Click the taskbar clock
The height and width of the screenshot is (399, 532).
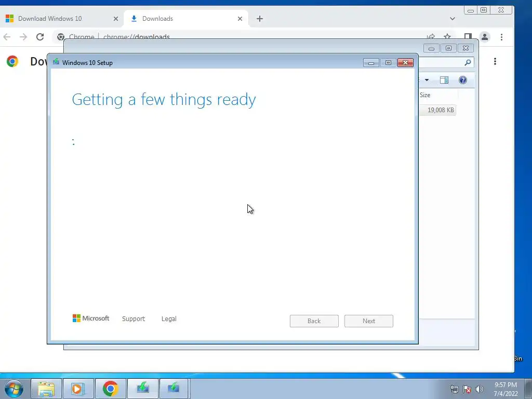(x=506, y=389)
